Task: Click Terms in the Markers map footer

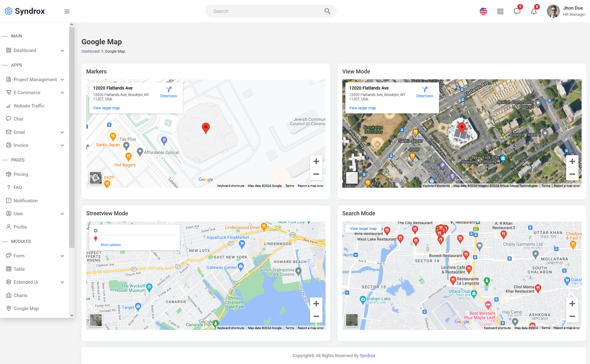Action: click(x=290, y=186)
